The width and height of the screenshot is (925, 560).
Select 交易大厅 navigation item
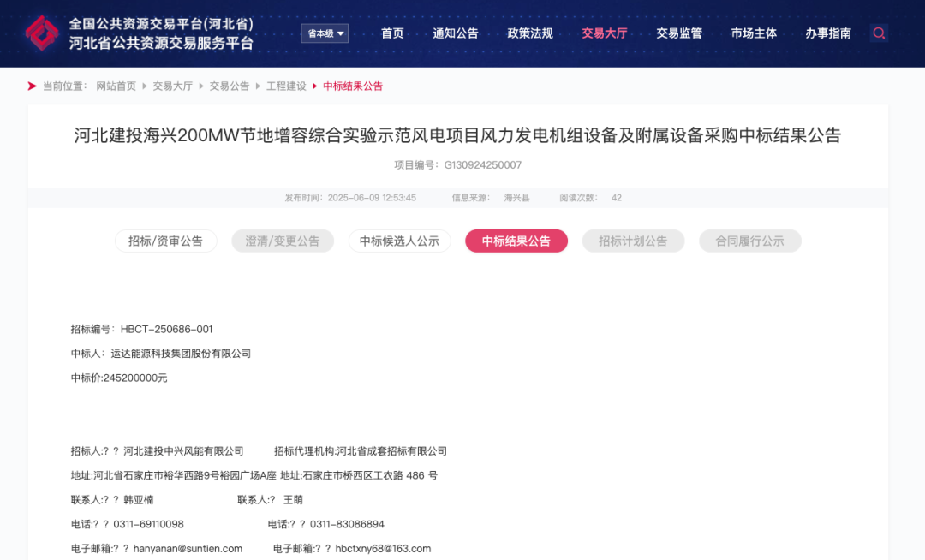tap(605, 33)
